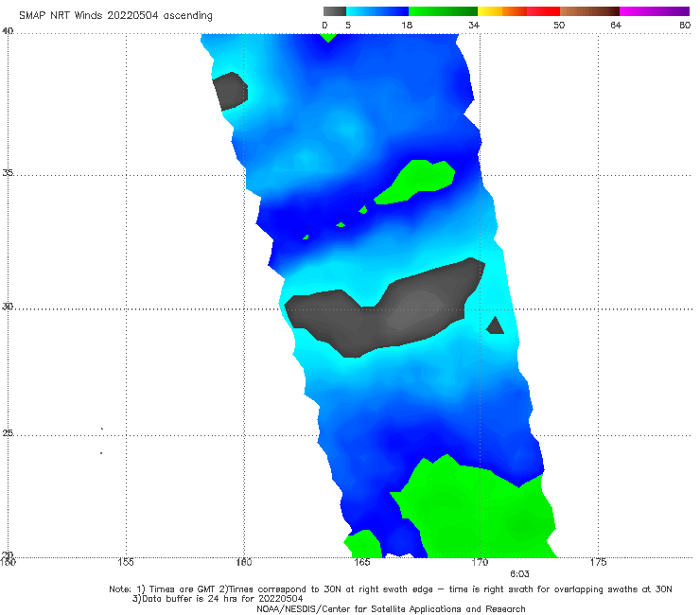Click the color bar label '64'

click(616, 26)
